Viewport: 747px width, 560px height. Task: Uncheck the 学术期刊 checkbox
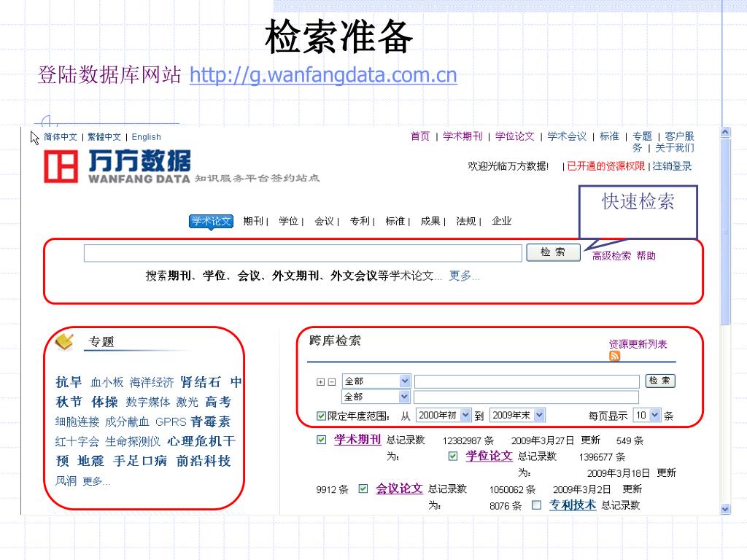tap(322, 440)
